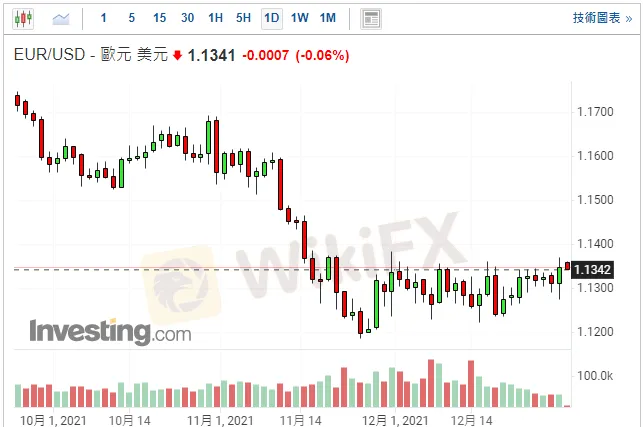
Task: Switch to the 30-minute timeframe
Action: coord(188,18)
